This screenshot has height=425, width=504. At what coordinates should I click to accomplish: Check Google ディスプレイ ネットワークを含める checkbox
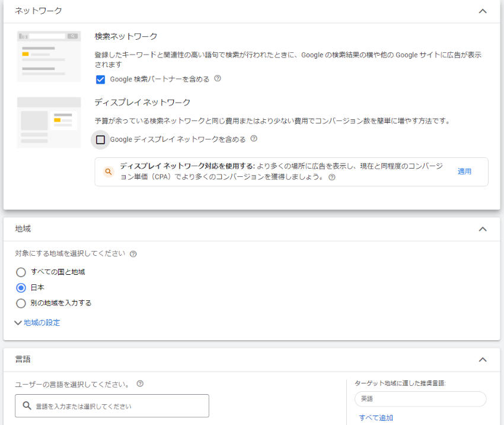click(100, 139)
